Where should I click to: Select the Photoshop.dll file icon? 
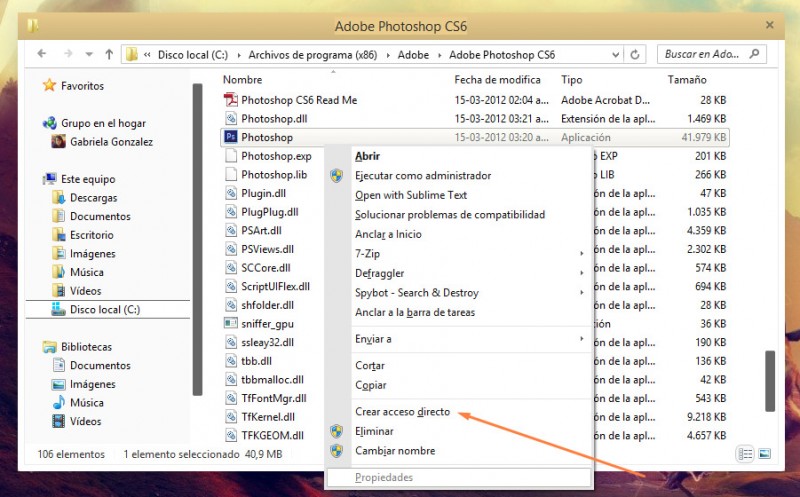[x=231, y=118]
